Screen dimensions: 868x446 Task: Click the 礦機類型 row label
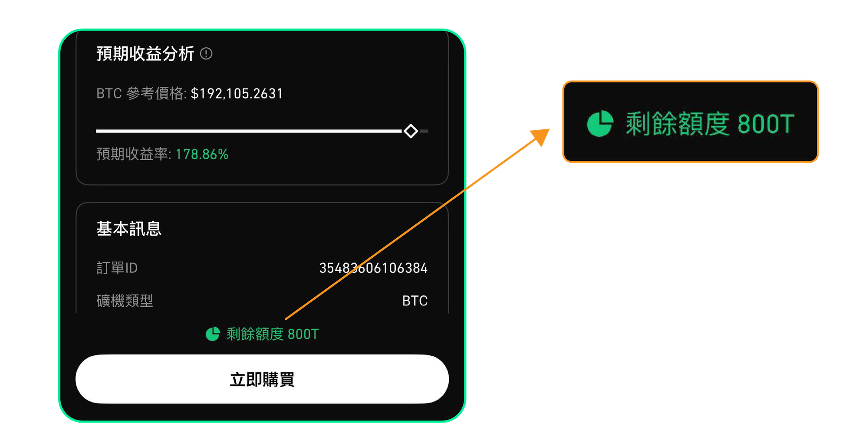[x=125, y=301]
